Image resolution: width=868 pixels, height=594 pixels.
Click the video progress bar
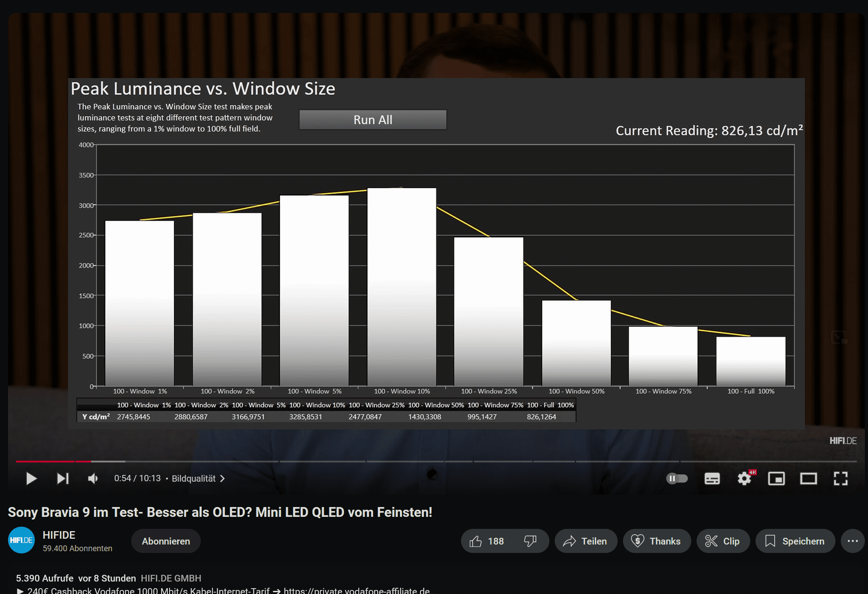[436, 461]
